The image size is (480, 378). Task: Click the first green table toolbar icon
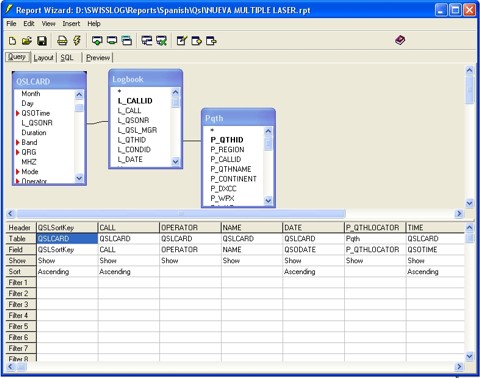[x=97, y=41]
